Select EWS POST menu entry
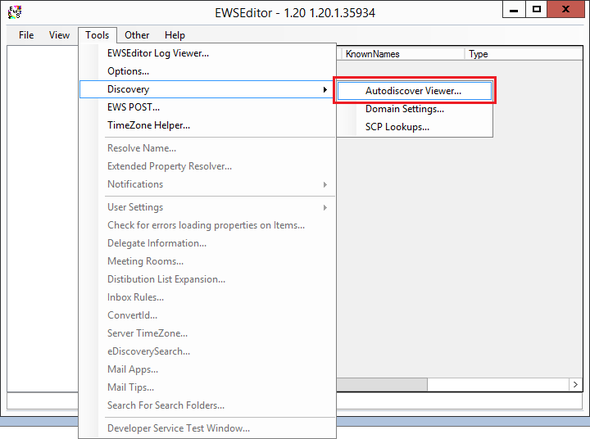 pos(208,107)
